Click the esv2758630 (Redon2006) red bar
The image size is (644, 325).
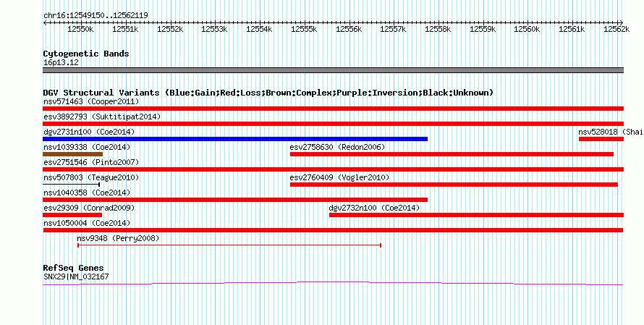452,154
